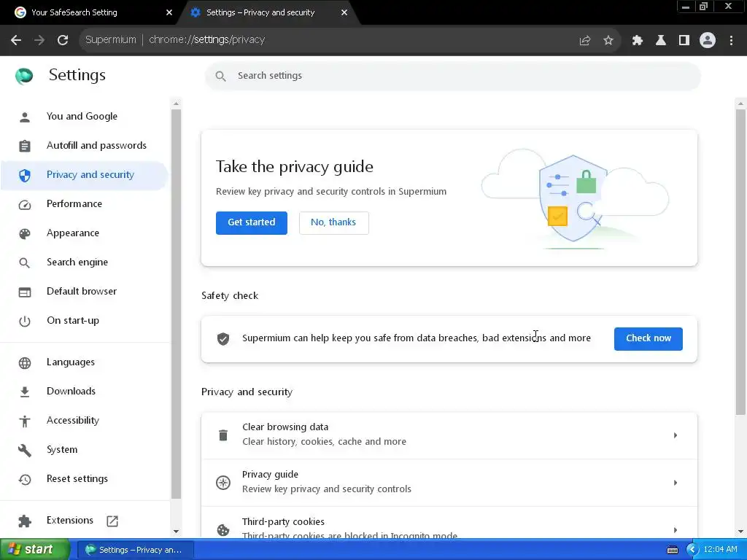Open the Appearance settings section
This screenshot has width=747, height=560.
[x=85, y=233]
